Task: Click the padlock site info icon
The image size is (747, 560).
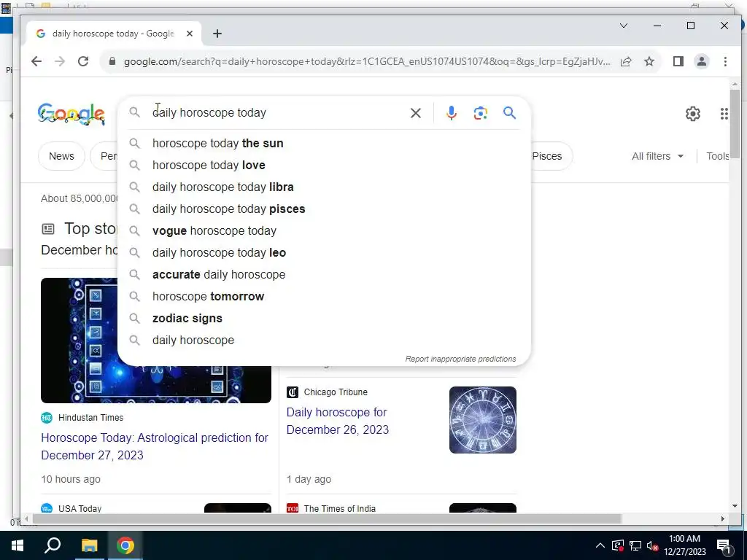Action: coord(112,61)
